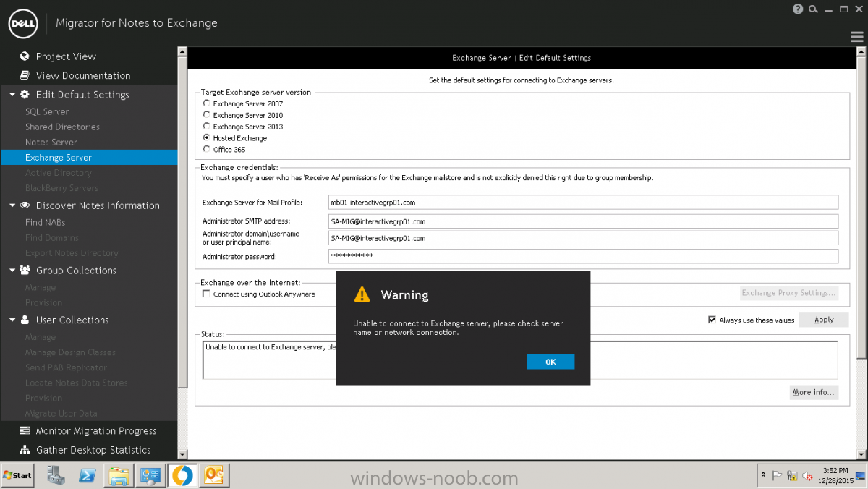Screen dimensions: 868x489
Task: Open SQL Server settings in sidebar
Action: 47,111
